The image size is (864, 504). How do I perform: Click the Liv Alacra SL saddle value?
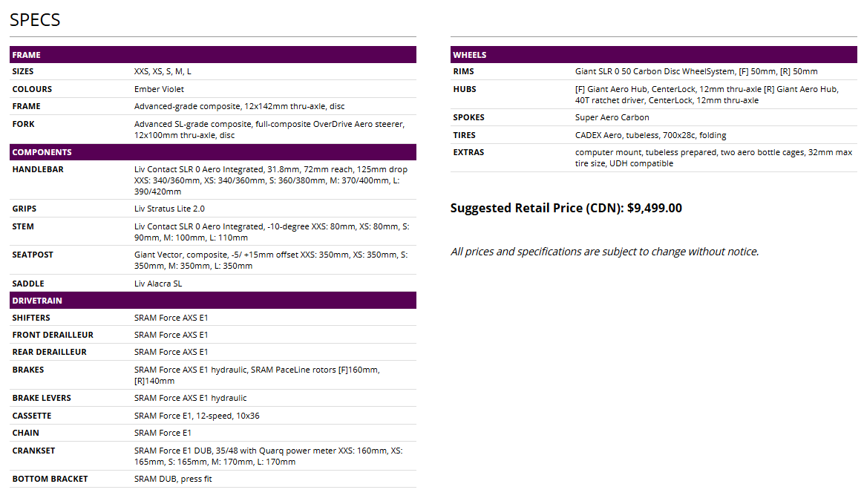[158, 284]
